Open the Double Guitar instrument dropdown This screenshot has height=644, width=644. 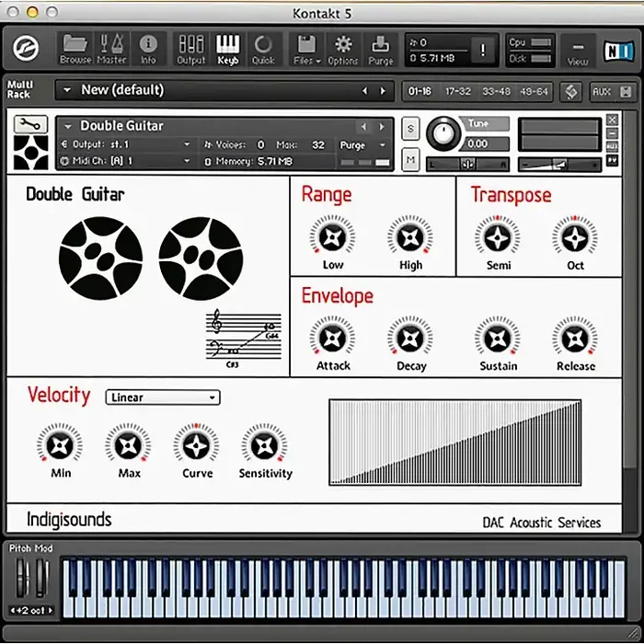pyautogui.click(x=68, y=126)
